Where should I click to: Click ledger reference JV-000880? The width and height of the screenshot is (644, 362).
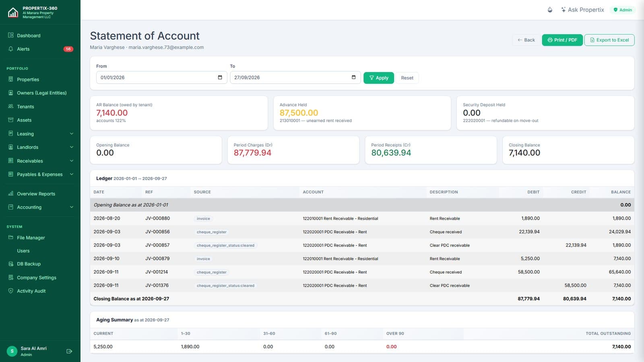[157, 218]
